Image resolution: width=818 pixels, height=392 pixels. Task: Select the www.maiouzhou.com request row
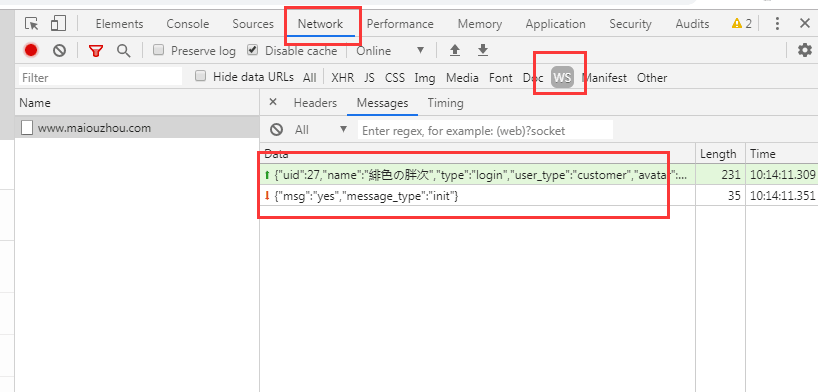pos(138,127)
